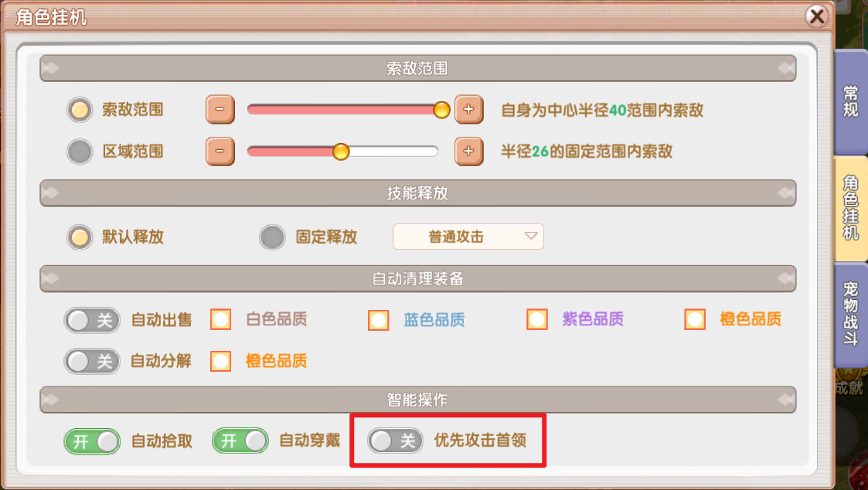
Task: Enable 优先攻击首领 toggle
Action: tap(395, 441)
